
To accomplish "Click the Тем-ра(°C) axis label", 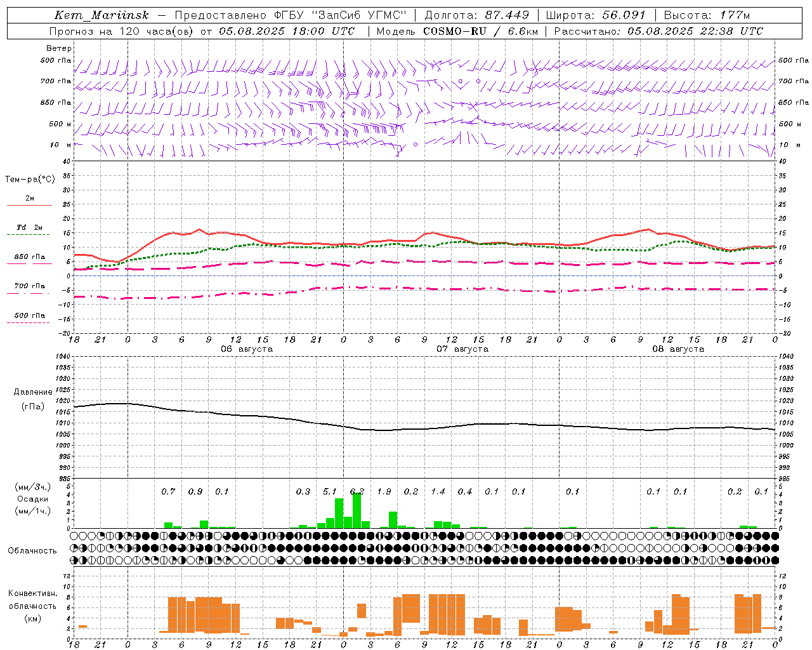I will [30, 180].
